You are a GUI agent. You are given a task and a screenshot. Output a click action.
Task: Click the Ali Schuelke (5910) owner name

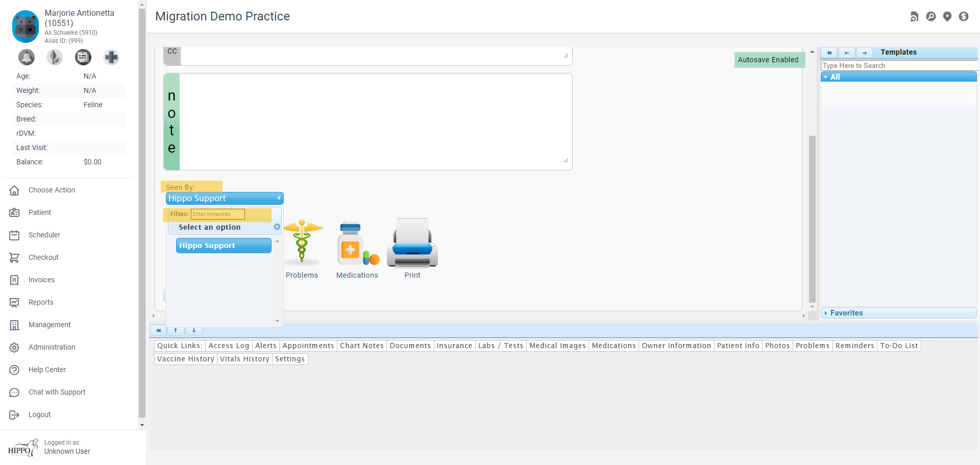tap(71, 32)
